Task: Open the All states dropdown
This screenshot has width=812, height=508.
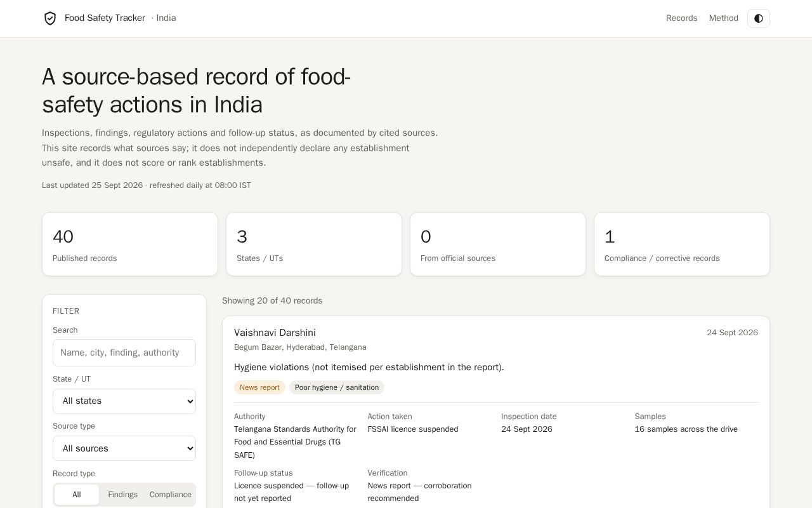Action: 124,401
